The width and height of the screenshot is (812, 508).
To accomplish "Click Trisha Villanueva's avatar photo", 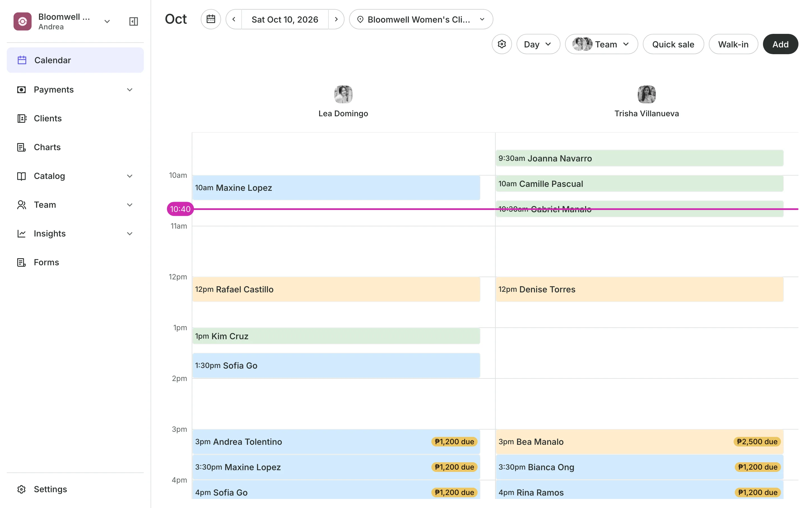I will pos(646,94).
